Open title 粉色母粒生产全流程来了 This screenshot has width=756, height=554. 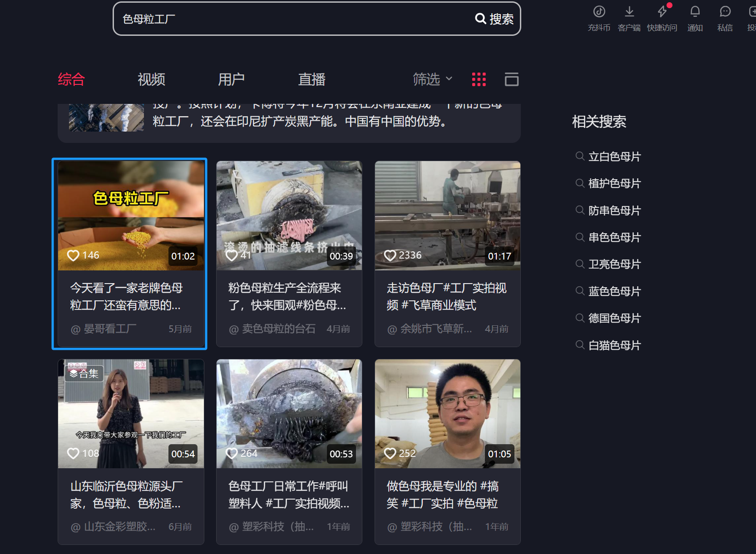287,296
